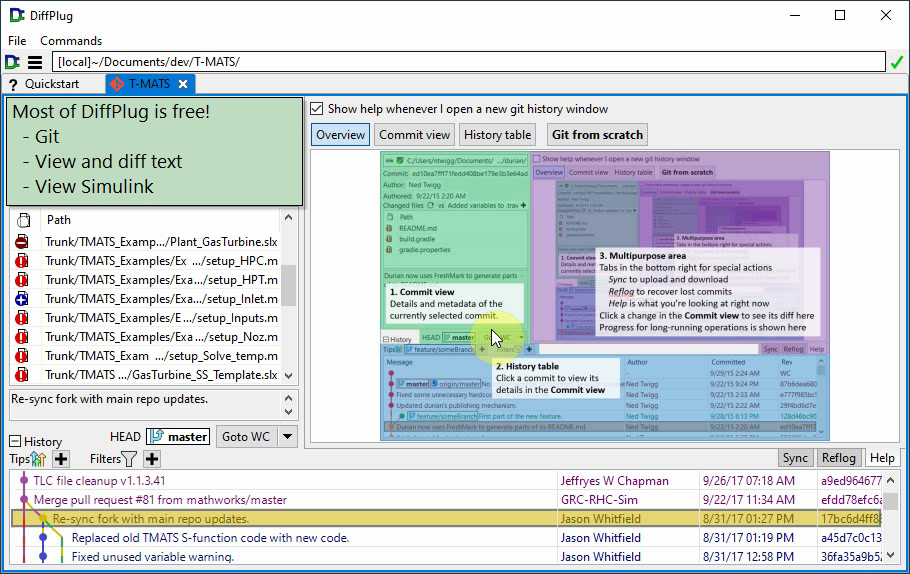Click commit node of Replaced old TMATS row
The height and width of the screenshot is (574, 910).
(43, 537)
